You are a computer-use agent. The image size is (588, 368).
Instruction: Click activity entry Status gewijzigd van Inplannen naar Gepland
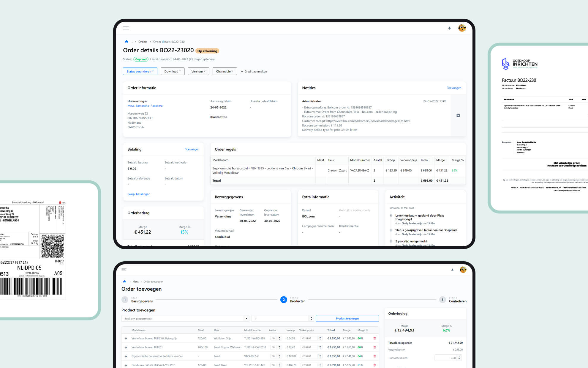(426, 230)
